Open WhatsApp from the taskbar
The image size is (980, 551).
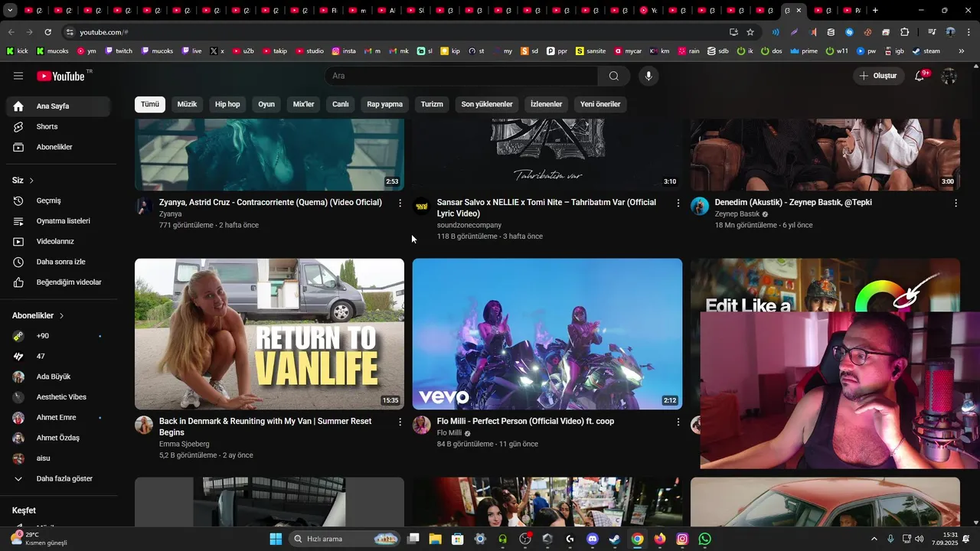(x=705, y=539)
